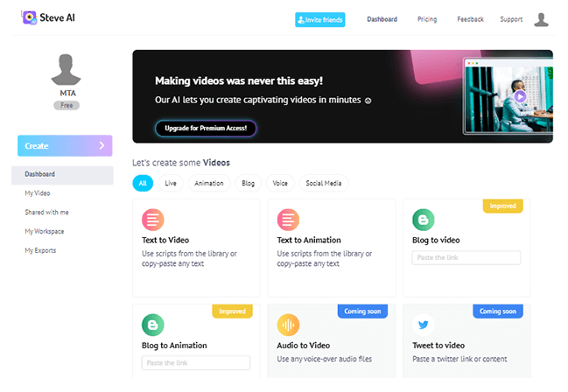
Task: Open My Video in the sidebar
Action: click(x=38, y=193)
